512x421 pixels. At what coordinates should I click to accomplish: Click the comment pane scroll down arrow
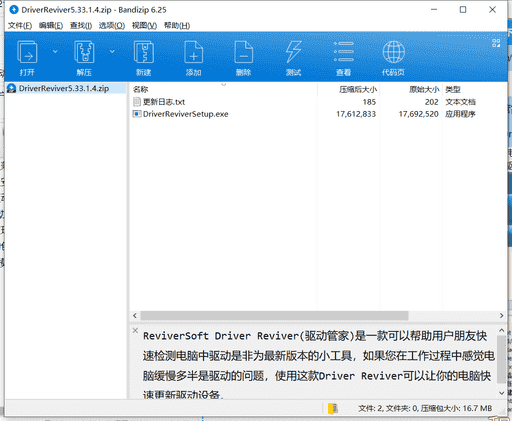pyautogui.click(x=501, y=393)
